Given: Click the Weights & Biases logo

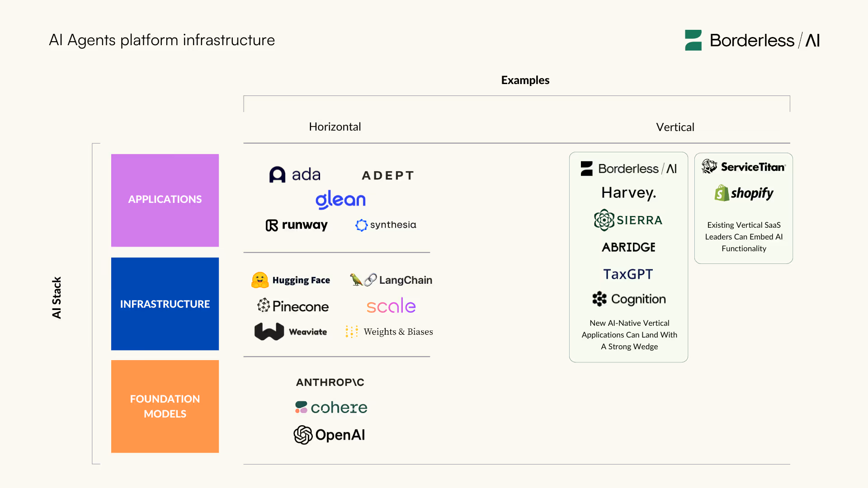Looking at the screenshot, I should point(389,332).
